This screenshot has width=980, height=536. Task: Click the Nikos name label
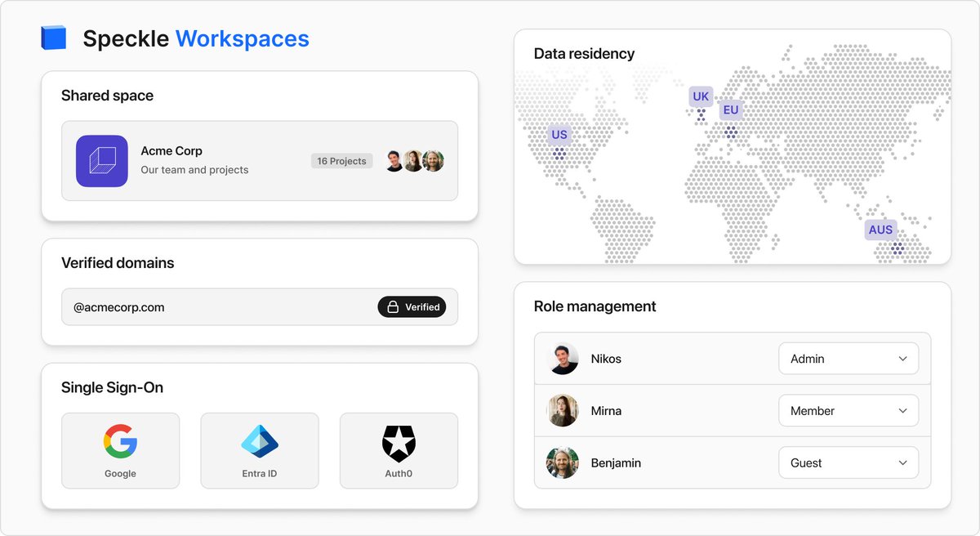[x=606, y=359]
